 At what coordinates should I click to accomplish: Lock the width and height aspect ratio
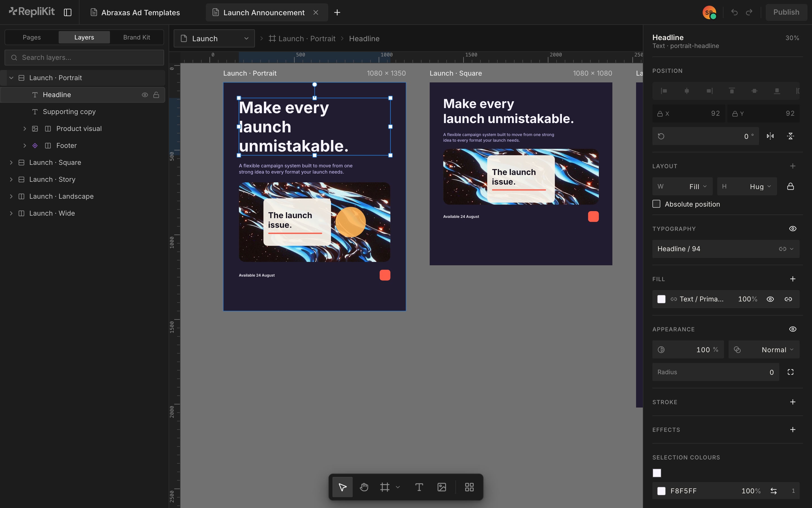pyautogui.click(x=791, y=186)
